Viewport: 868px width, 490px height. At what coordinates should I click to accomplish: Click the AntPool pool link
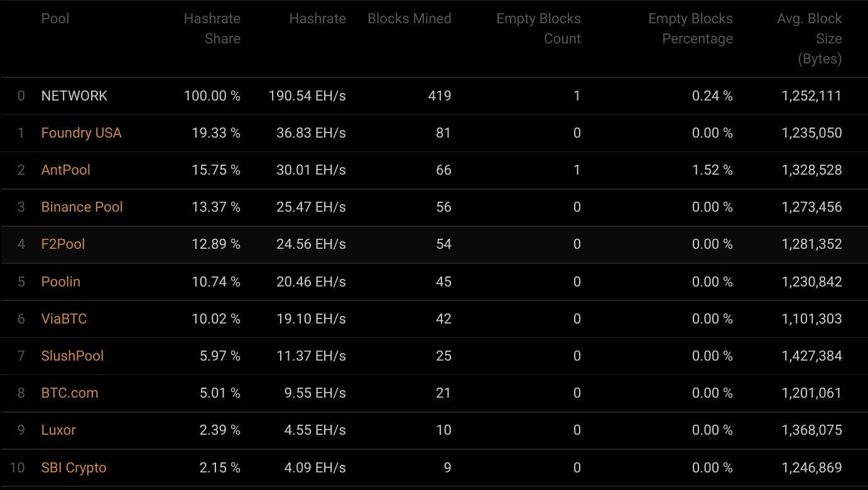(x=65, y=170)
